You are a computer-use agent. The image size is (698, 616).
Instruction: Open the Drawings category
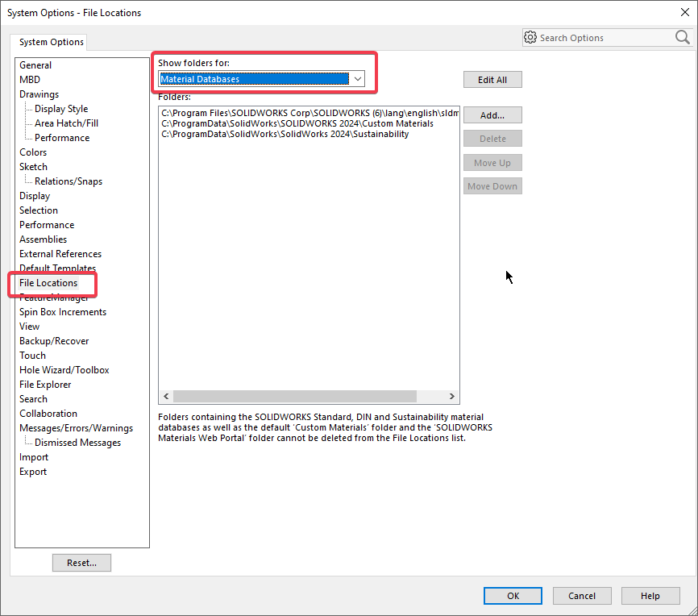coord(39,94)
